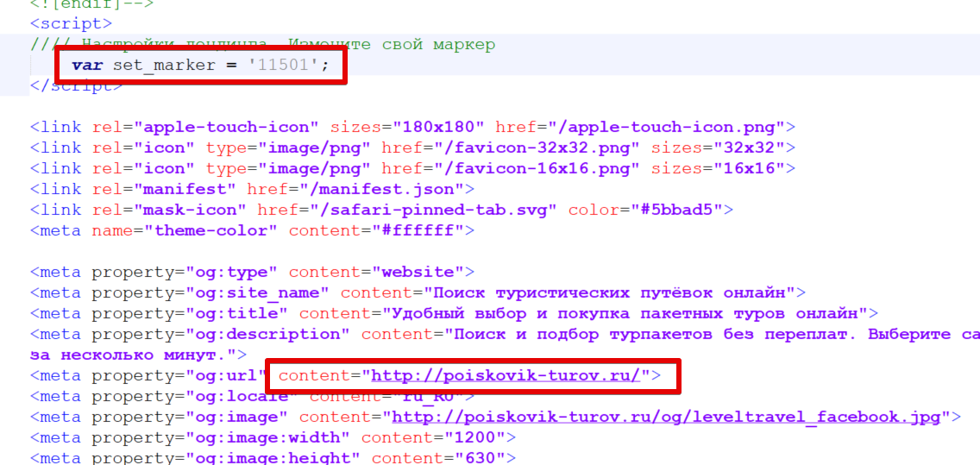This screenshot has height=465, width=980.
Task: Click the "mask-icon" rel value
Action: [191, 210]
